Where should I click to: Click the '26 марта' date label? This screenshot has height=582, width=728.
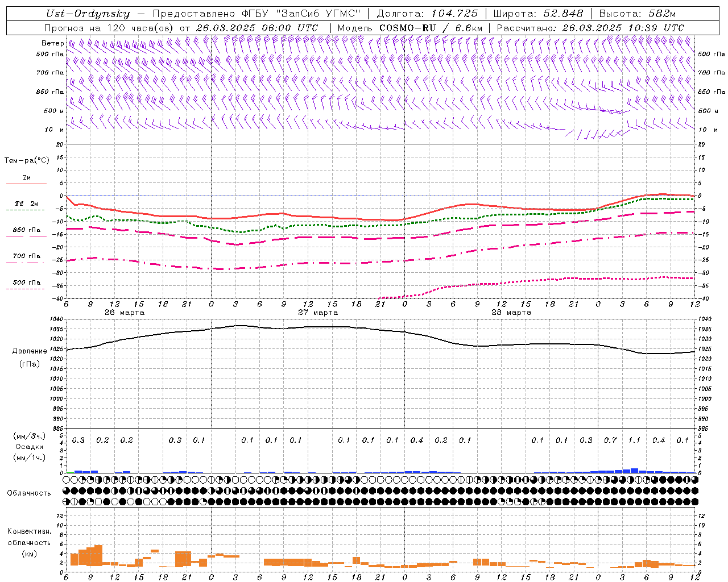pyautogui.click(x=125, y=313)
